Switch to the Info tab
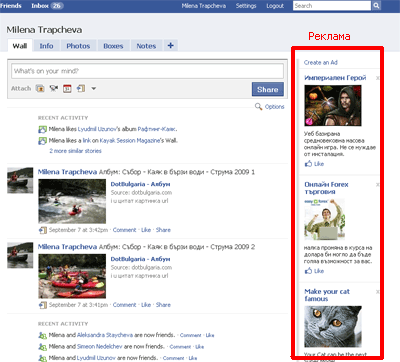This screenshot has height=362, width=400. click(46, 46)
